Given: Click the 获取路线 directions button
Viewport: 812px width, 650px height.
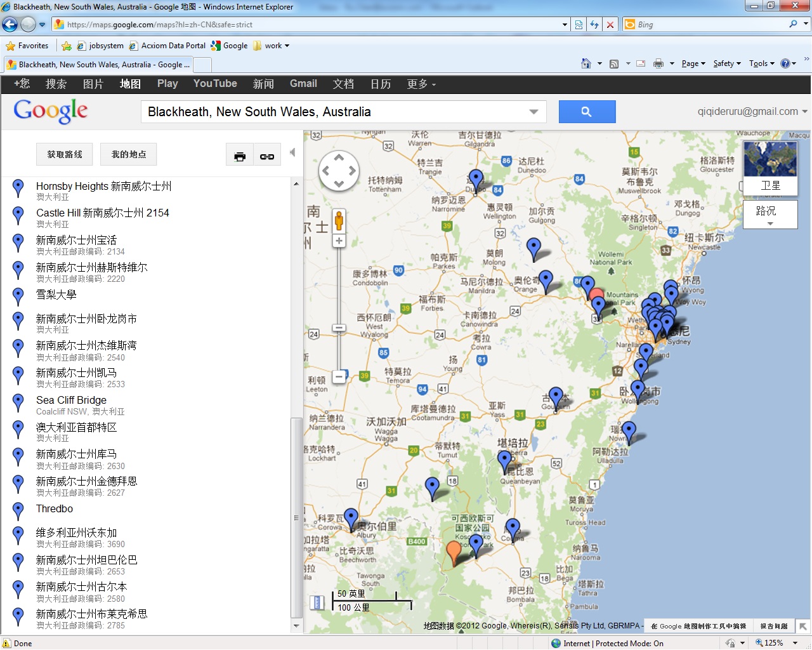Looking at the screenshot, I should (x=65, y=154).
